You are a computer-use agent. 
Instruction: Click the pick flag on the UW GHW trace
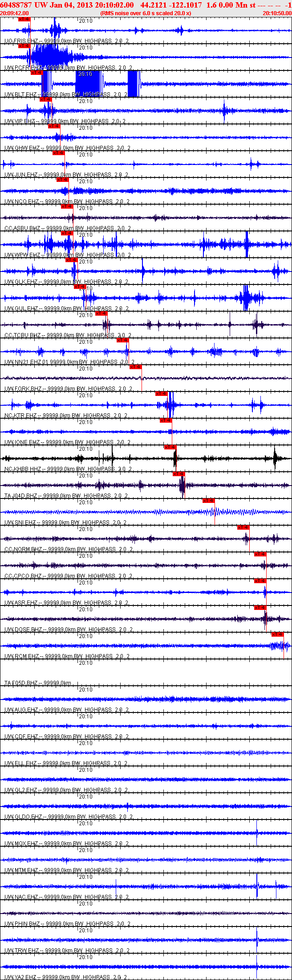coord(54,126)
